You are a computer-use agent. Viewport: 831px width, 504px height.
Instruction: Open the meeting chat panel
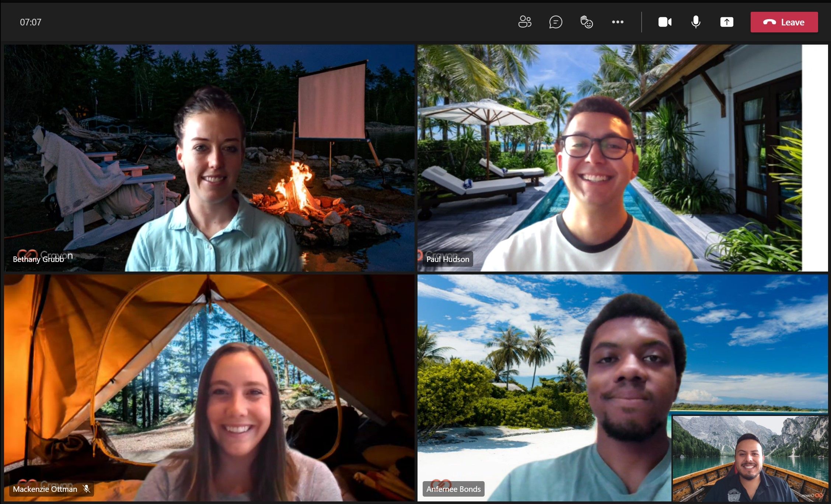pyautogui.click(x=556, y=22)
